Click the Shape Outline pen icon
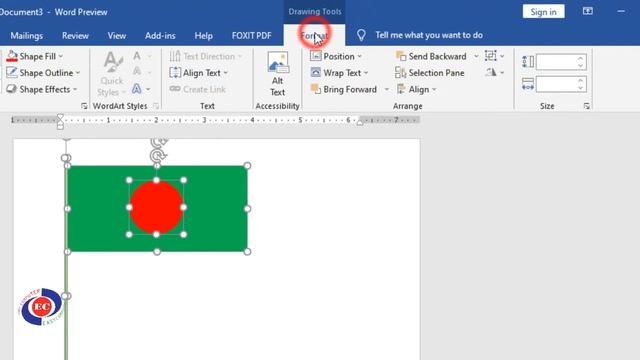This screenshot has height=360, width=640. point(12,73)
